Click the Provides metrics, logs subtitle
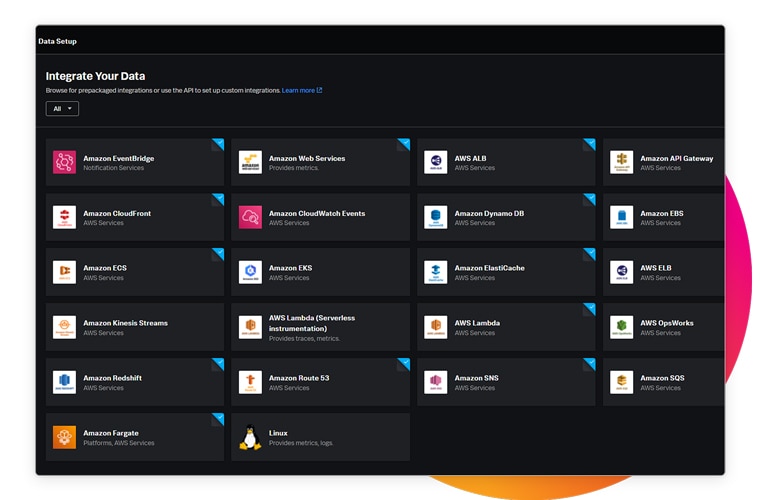The image size is (760, 500). 301,443
